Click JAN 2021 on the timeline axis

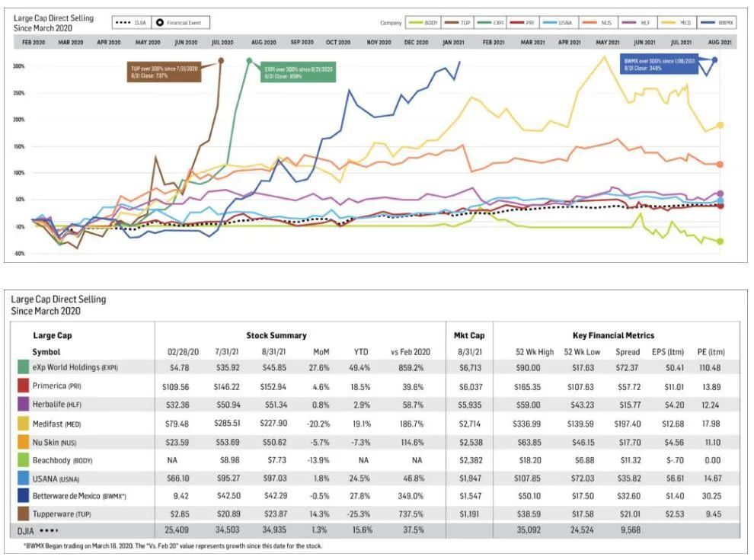pyautogui.click(x=453, y=43)
